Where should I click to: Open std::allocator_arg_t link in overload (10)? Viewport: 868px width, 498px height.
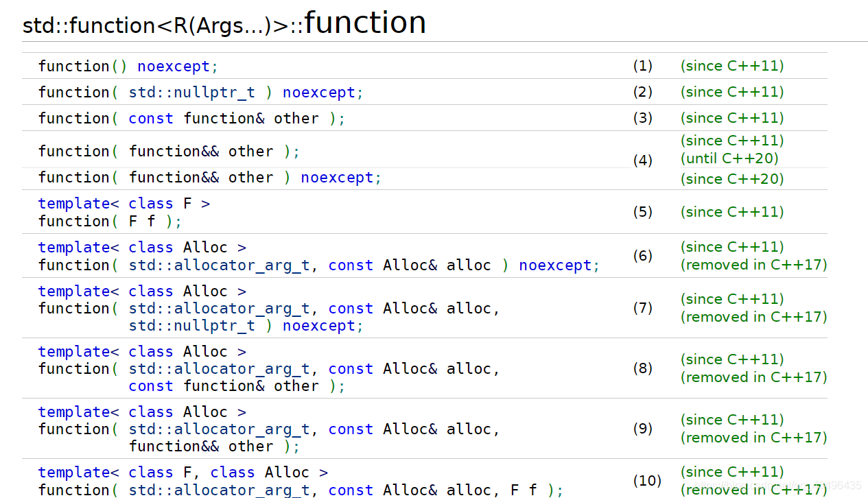(219, 490)
